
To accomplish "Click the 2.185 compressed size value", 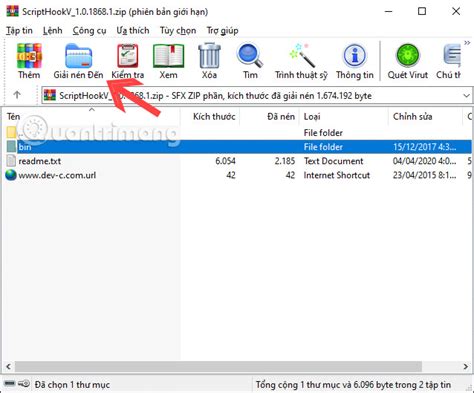I will click(285, 161).
